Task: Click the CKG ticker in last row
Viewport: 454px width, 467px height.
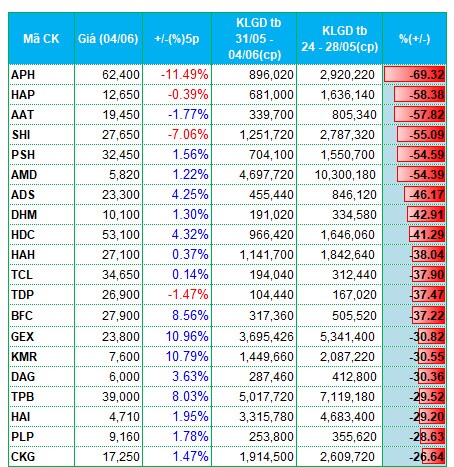Action: [x=23, y=456]
